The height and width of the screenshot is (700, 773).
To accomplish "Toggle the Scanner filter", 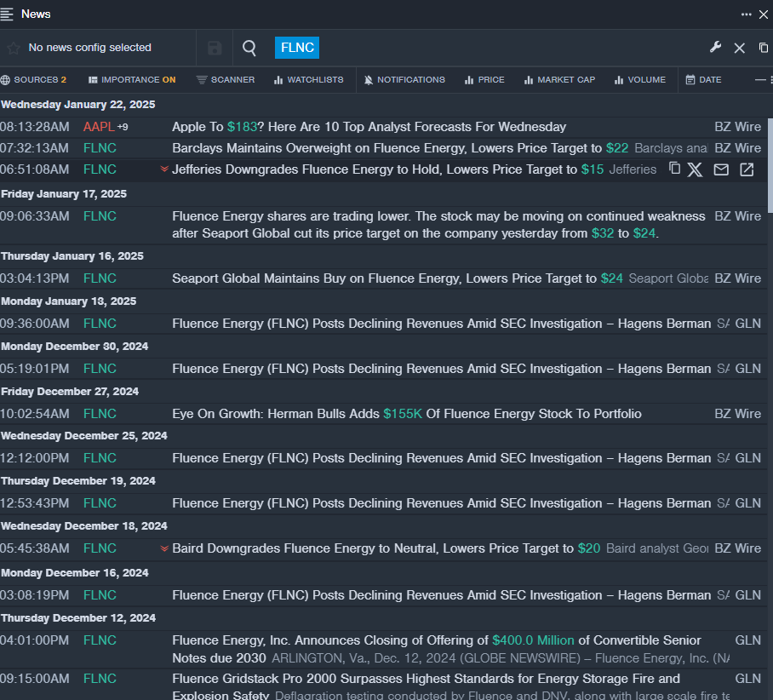I will [x=225, y=80].
